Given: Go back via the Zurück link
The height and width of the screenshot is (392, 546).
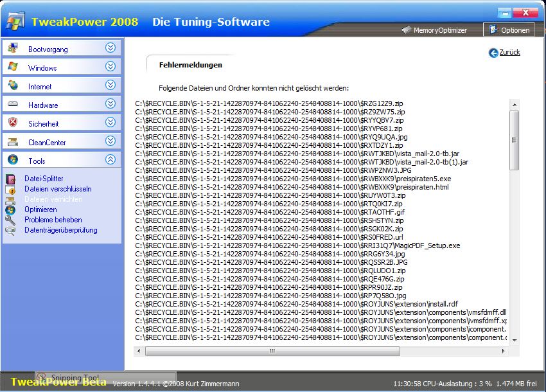Looking at the screenshot, I should 509,52.
